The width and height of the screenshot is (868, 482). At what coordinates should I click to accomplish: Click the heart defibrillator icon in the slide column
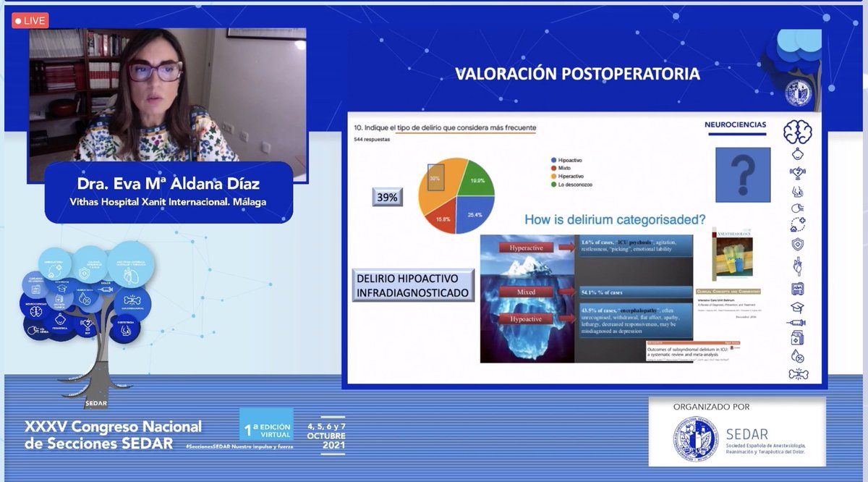tap(798, 172)
